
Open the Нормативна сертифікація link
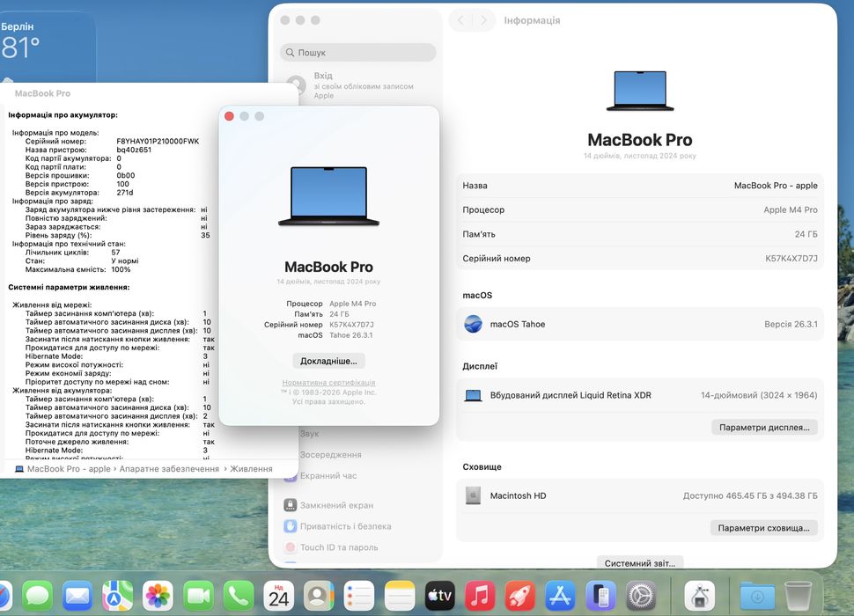(x=328, y=383)
